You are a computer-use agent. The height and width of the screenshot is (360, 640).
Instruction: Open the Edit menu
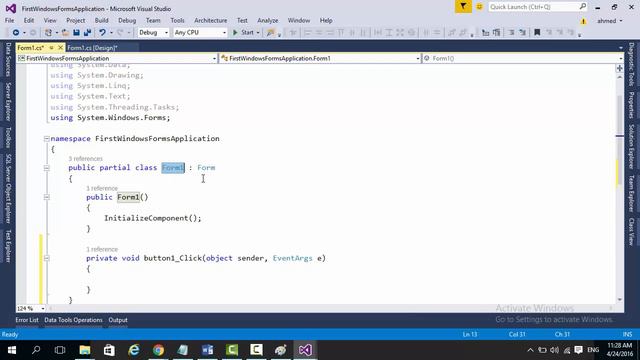pyautogui.click(x=29, y=20)
